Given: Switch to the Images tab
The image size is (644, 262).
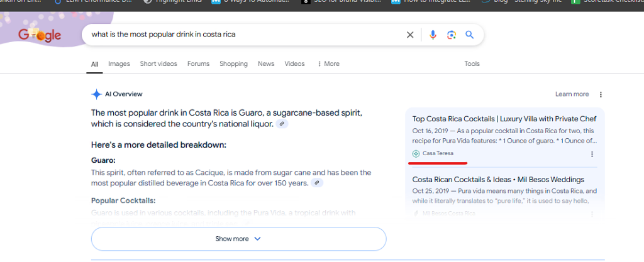Looking at the screenshot, I should tap(119, 64).
